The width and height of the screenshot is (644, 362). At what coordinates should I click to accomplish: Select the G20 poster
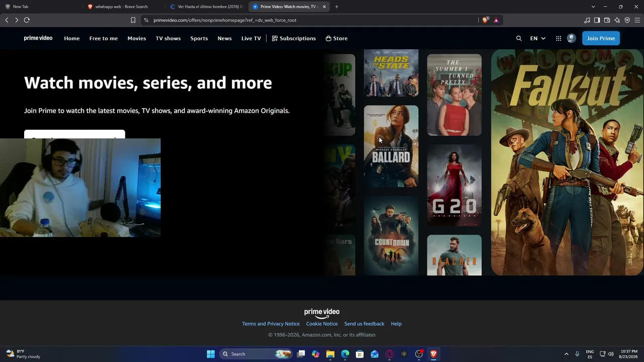(x=454, y=185)
